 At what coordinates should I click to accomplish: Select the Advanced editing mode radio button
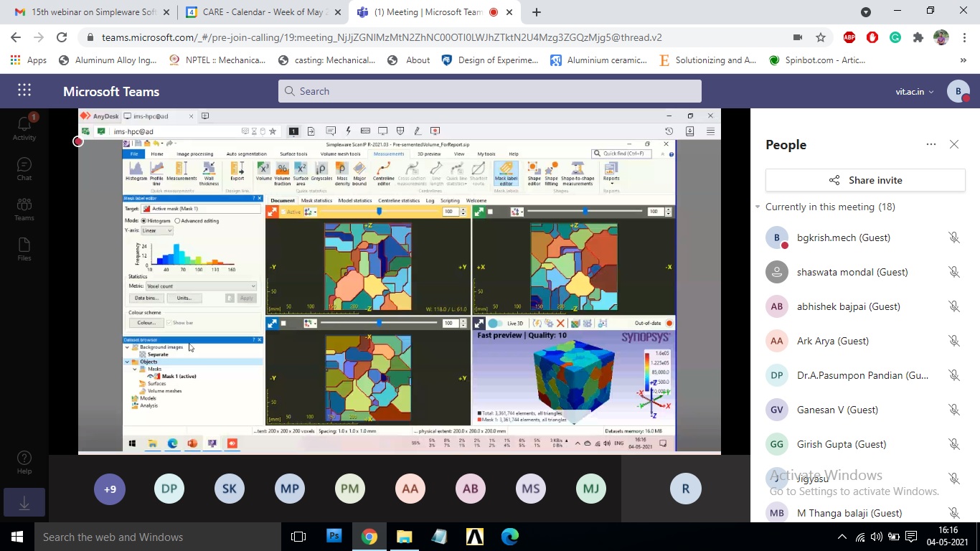coord(177,220)
